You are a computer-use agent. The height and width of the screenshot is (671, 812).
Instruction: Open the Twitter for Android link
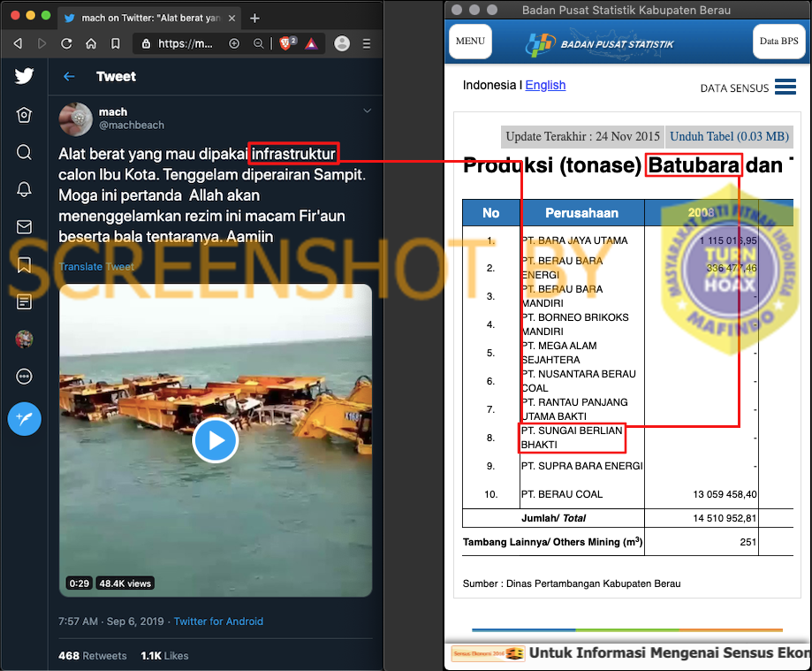pos(218,621)
